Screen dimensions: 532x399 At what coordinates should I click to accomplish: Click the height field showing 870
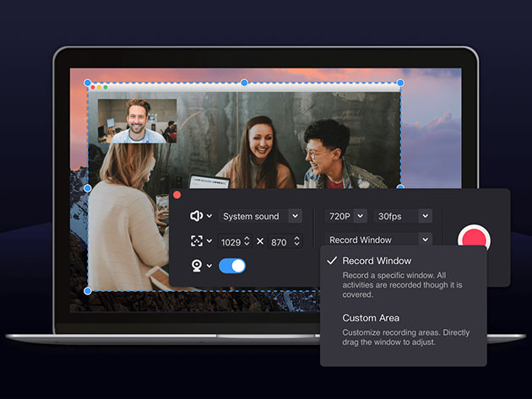click(x=285, y=242)
